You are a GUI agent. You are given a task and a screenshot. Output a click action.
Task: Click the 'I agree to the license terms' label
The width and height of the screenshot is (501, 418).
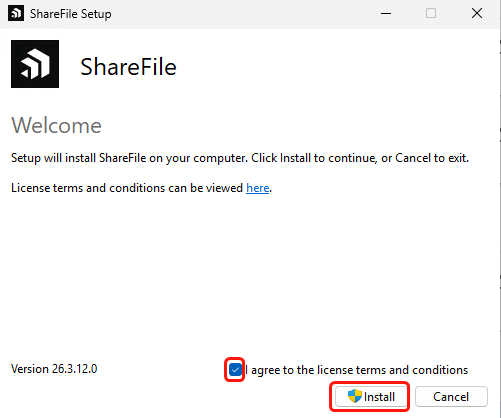coord(357,370)
